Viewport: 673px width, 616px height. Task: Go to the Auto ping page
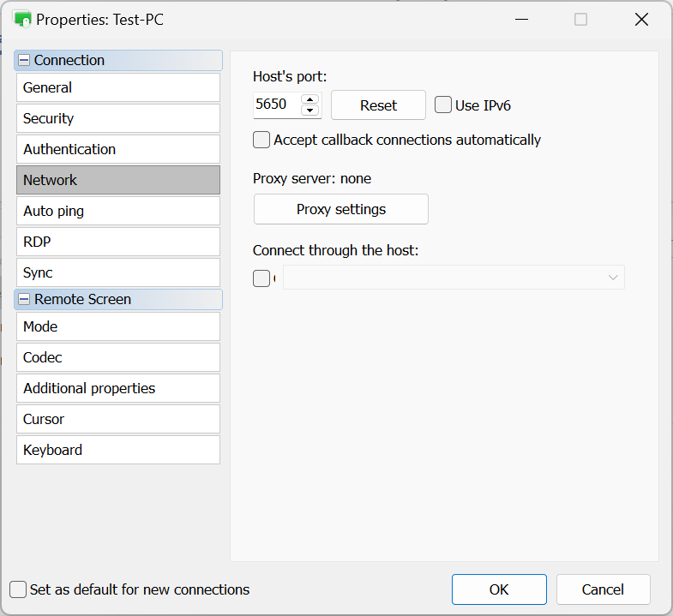point(118,211)
